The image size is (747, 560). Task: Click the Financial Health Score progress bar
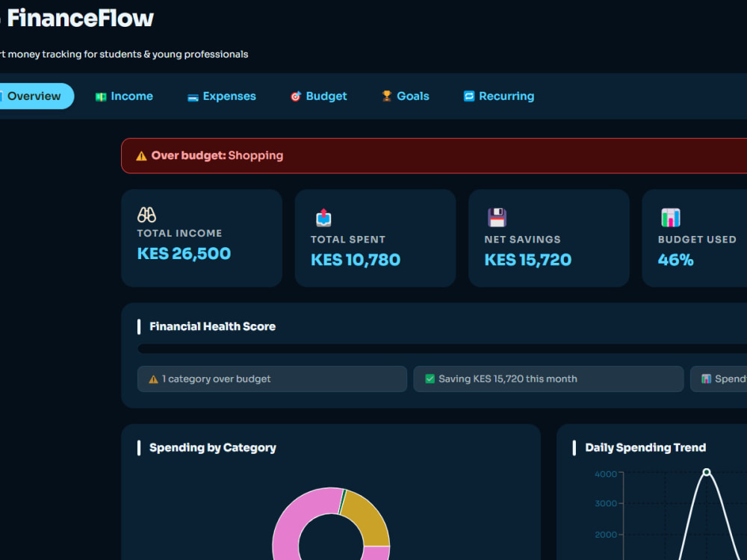pyautogui.click(x=442, y=349)
